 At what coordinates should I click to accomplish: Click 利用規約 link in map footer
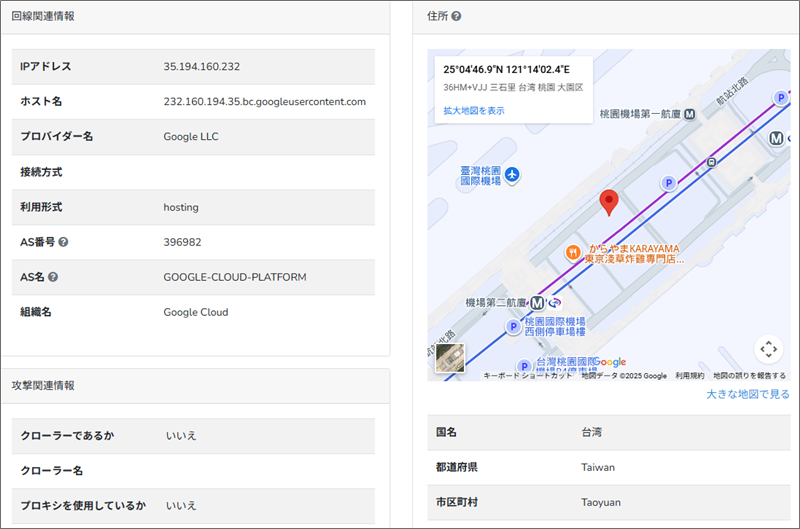pos(689,376)
